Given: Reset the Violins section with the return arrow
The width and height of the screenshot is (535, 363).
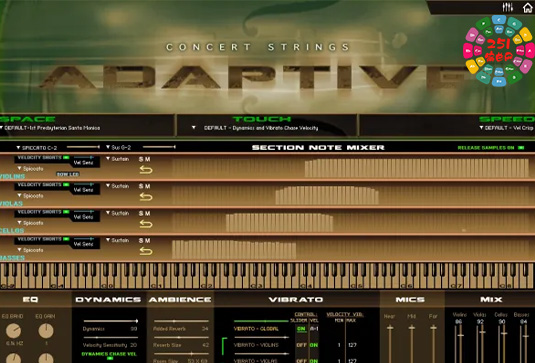Looking at the screenshot, I should tap(146, 170).
